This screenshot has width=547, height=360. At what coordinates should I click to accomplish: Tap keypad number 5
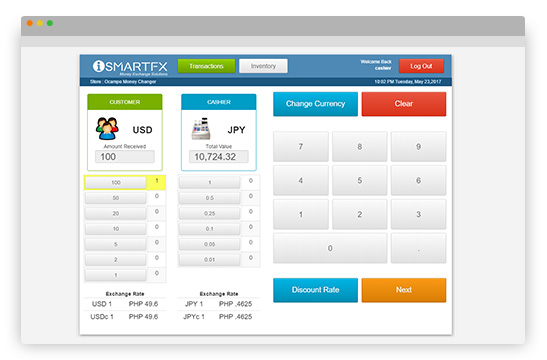coord(359,180)
